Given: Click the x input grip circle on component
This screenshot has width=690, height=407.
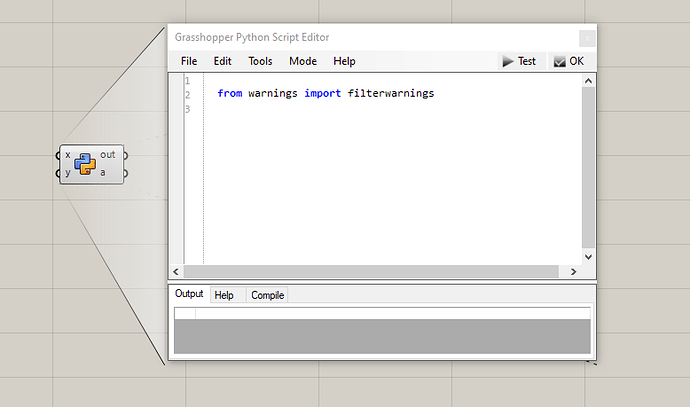Looking at the screenshot, I should tap(58, 155).
